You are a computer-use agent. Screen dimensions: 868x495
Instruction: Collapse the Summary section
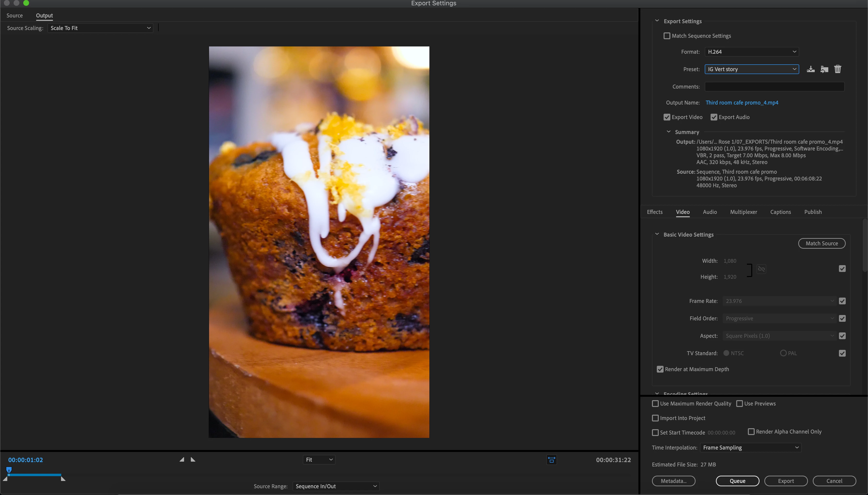point(668,132)
